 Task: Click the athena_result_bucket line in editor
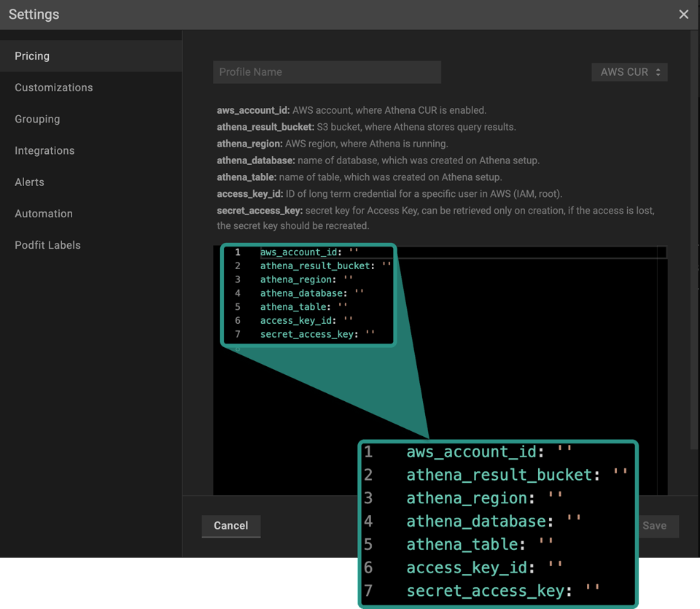pos(325,266)
